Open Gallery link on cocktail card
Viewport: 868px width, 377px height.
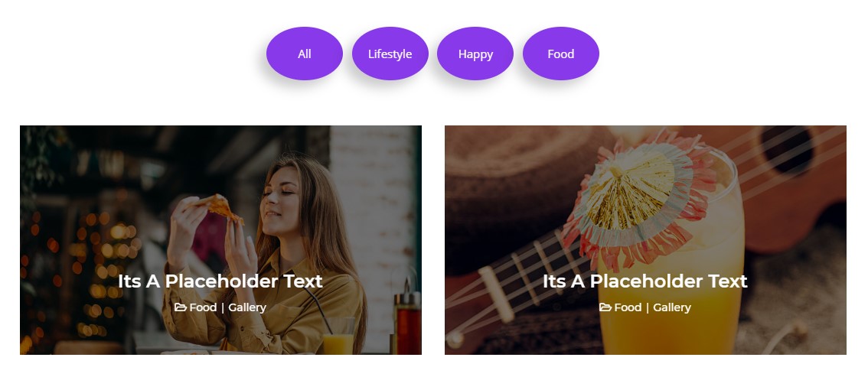click(x=671, y=308)
